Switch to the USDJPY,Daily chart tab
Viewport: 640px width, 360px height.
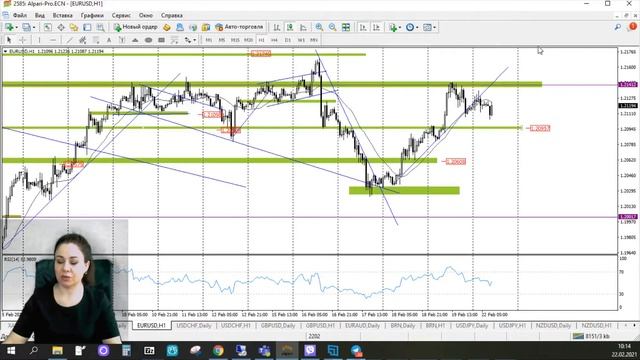[x=472, y=326]
